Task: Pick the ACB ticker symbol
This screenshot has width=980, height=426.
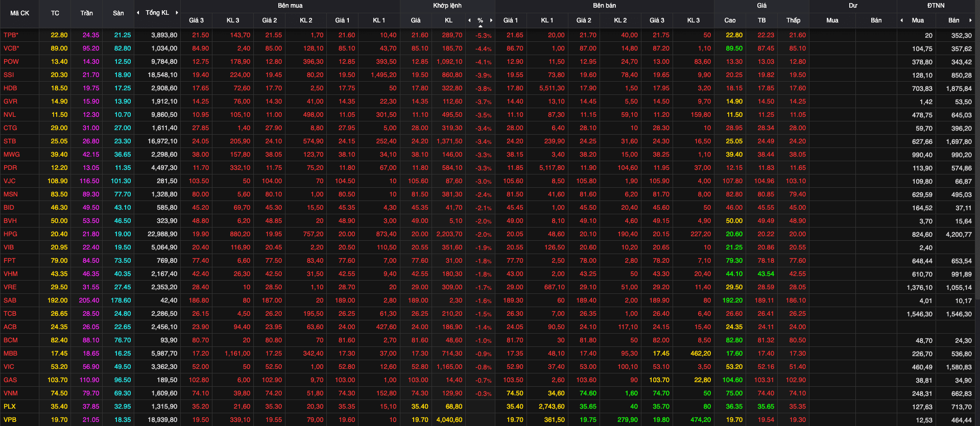Action: tap(10, 327)
